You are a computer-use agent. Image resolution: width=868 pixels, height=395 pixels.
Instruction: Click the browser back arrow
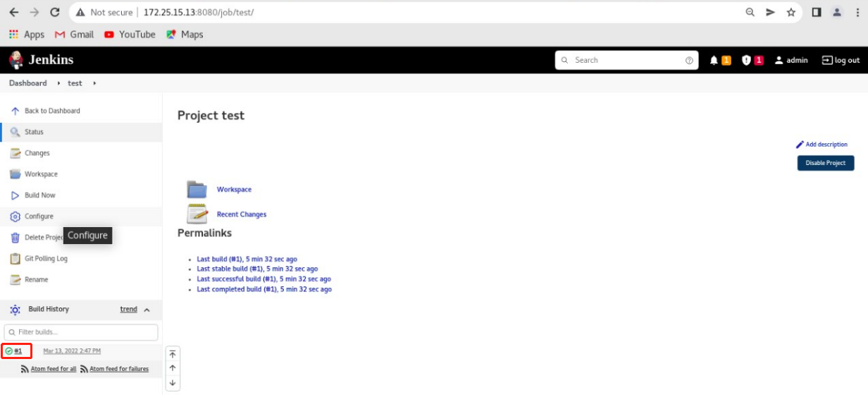pos(14,12)
